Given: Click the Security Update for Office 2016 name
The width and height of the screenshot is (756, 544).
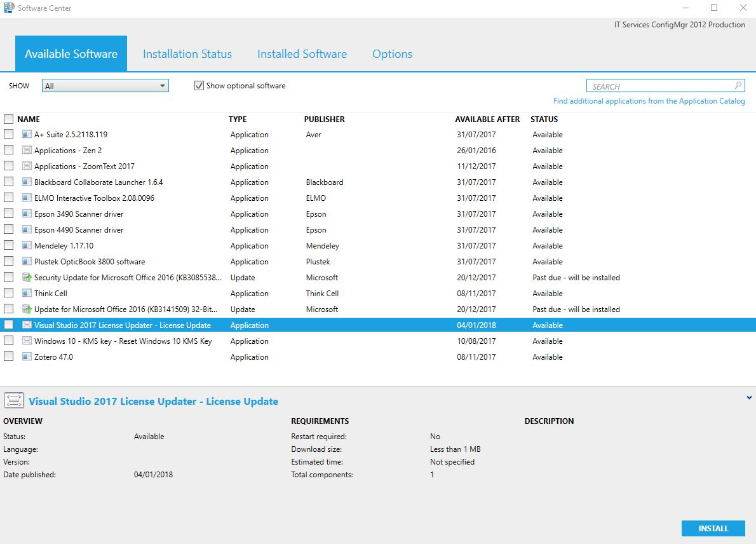Looking at the screenshot, I should tap(128, 277).
